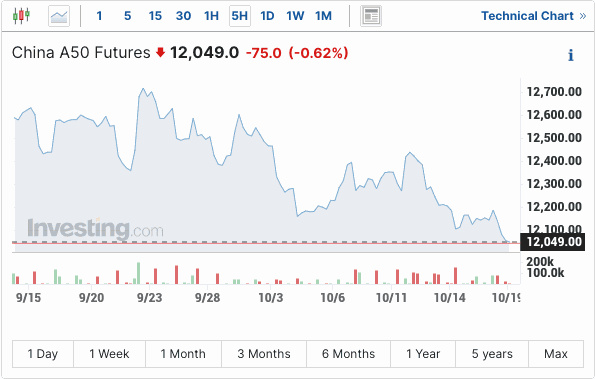Click the 12,500.00 axis label

[554, 138]
